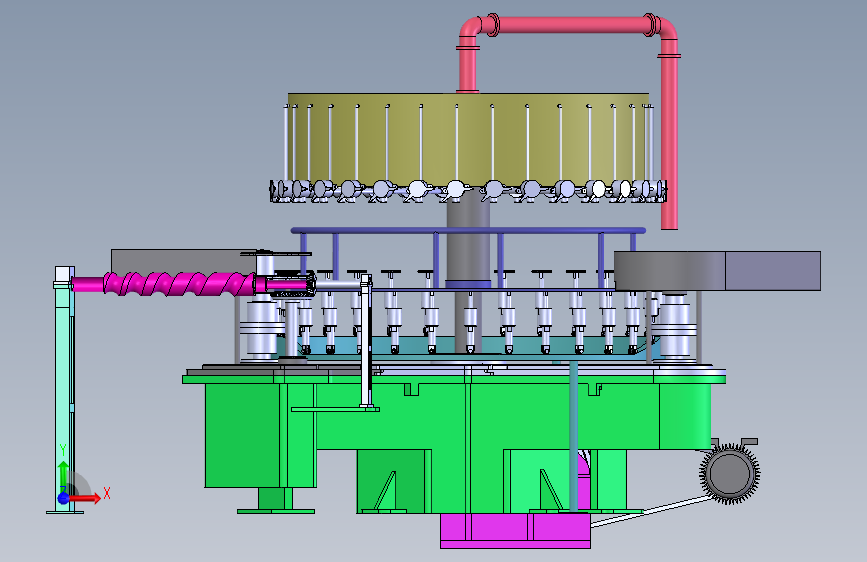Image resolution: width=867 pixels, height=562 pixels.
Task: Select the gray infeed cover above auger
Action: 182,261
